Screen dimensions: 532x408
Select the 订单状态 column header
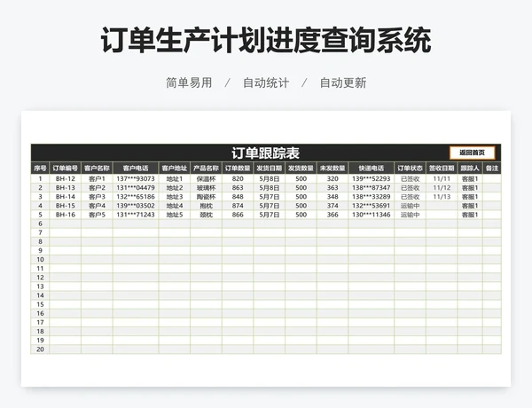tap(410, 168)
